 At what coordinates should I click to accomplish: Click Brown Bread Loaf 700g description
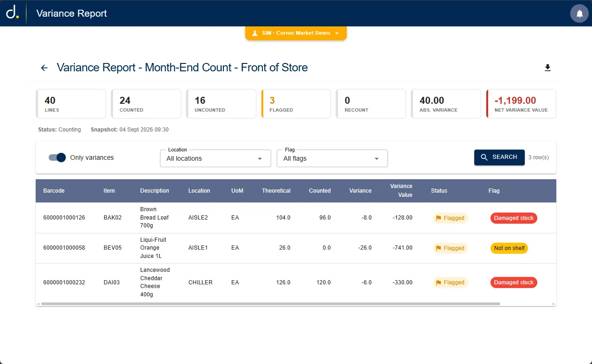(154, 218)
